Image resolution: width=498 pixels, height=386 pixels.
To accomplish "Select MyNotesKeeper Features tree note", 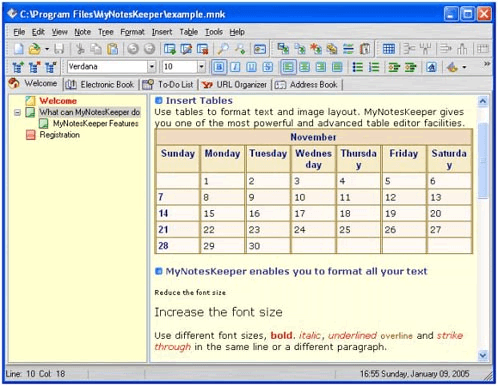I will (x=95, y=124).
